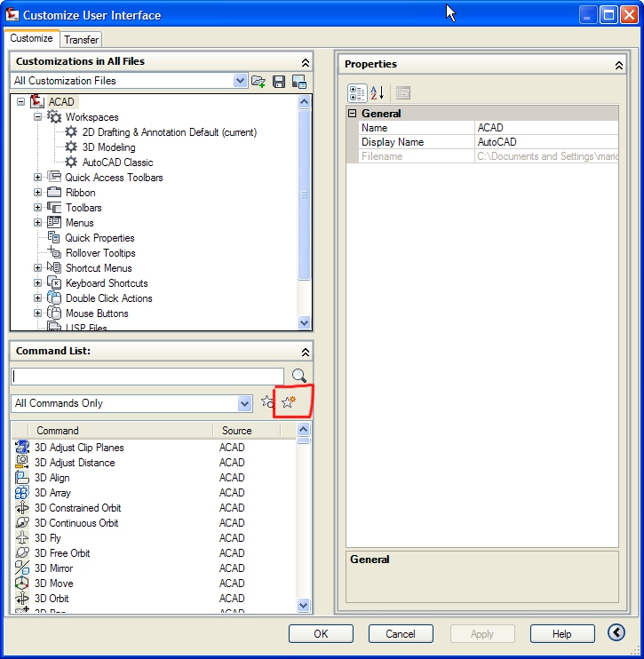Expand the Ribbon tree node
This screenshot has width=644, height=659.
38,193
